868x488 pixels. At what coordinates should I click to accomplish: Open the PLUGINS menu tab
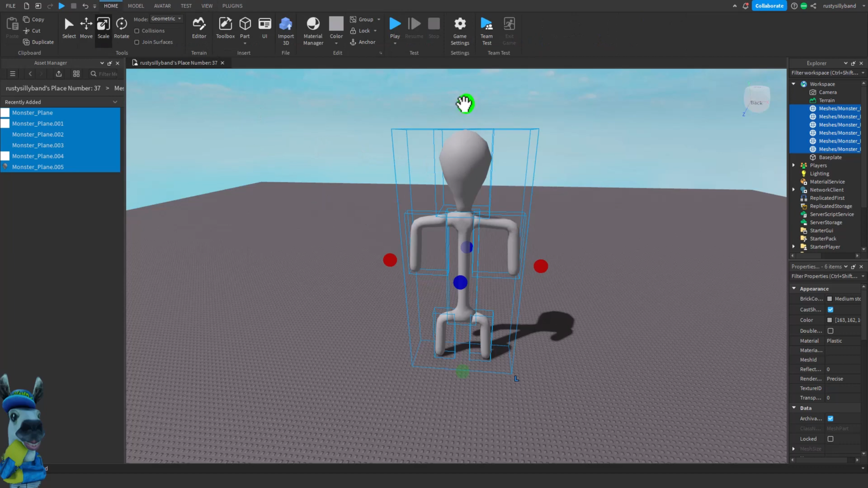click(232, 5)
